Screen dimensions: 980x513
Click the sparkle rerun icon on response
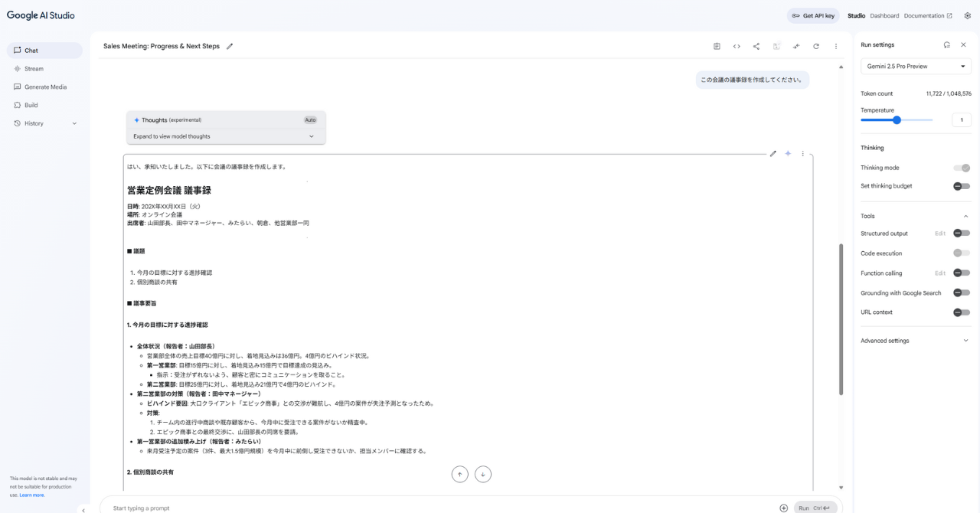pyautogui.click(x=788, y=154)
